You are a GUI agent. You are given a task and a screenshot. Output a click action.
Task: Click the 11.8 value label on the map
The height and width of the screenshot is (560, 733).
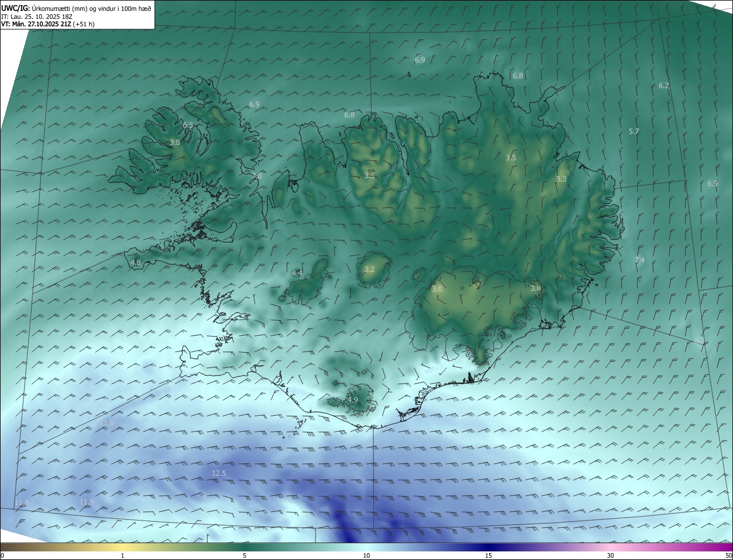[22, 502]
